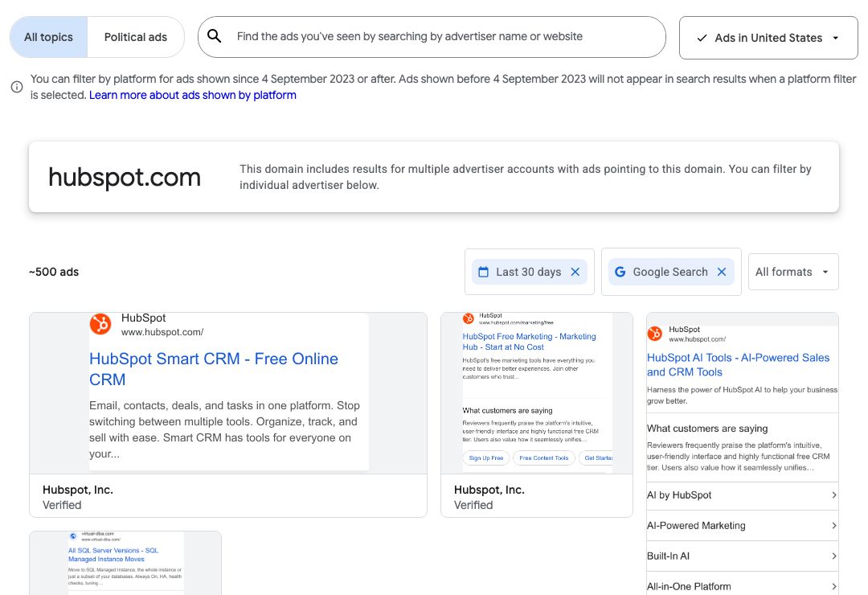868x595 pixels.
Task: Click the Free Content Tools chip
Action: (543, 458)
